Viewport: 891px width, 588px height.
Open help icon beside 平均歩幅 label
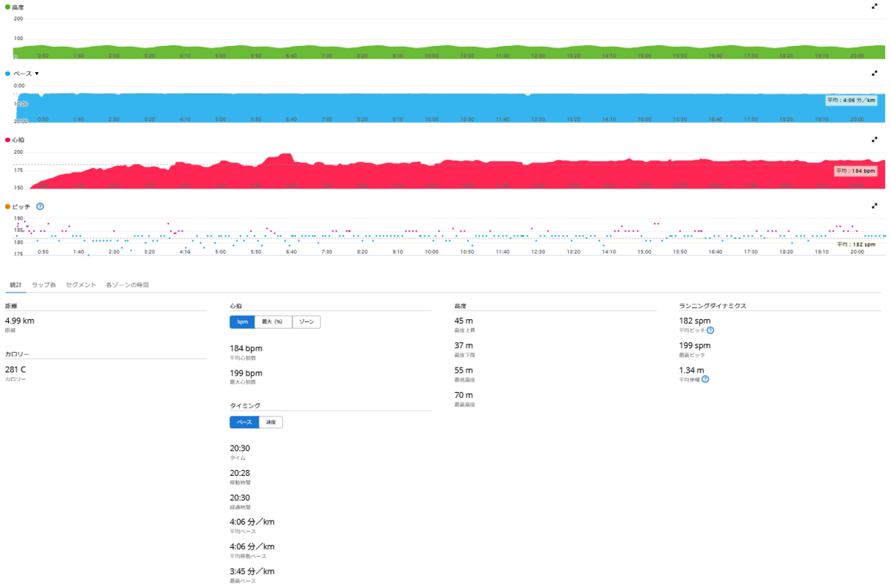(x=705, y=379)
